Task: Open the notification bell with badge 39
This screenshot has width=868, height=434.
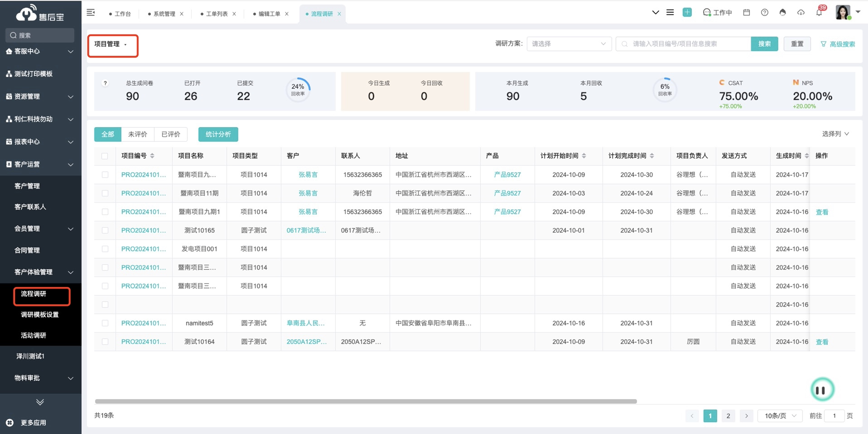Action: click(820, 12)
